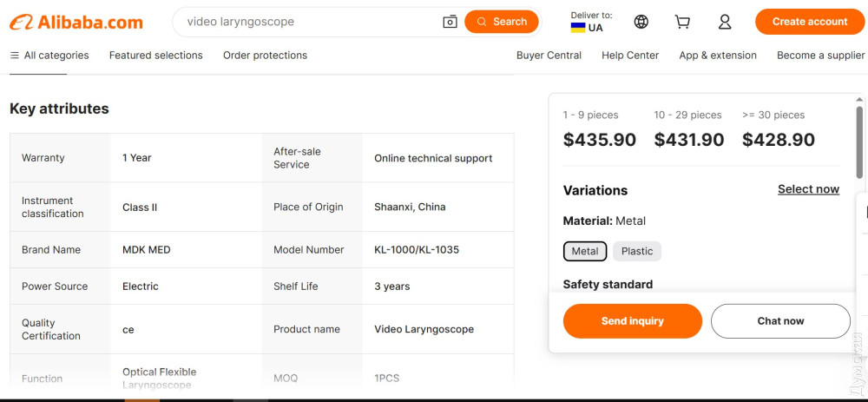Click the user profile icon

(x=725, y=22)
